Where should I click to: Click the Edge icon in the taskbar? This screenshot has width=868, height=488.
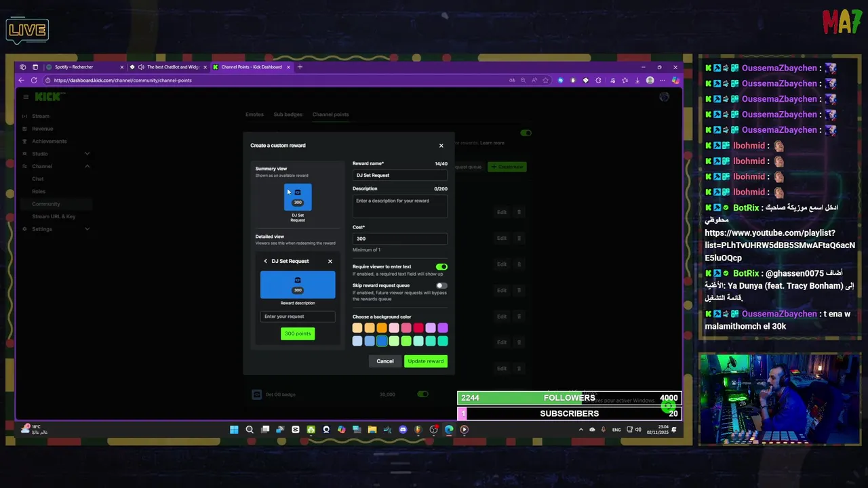[449, 429]
